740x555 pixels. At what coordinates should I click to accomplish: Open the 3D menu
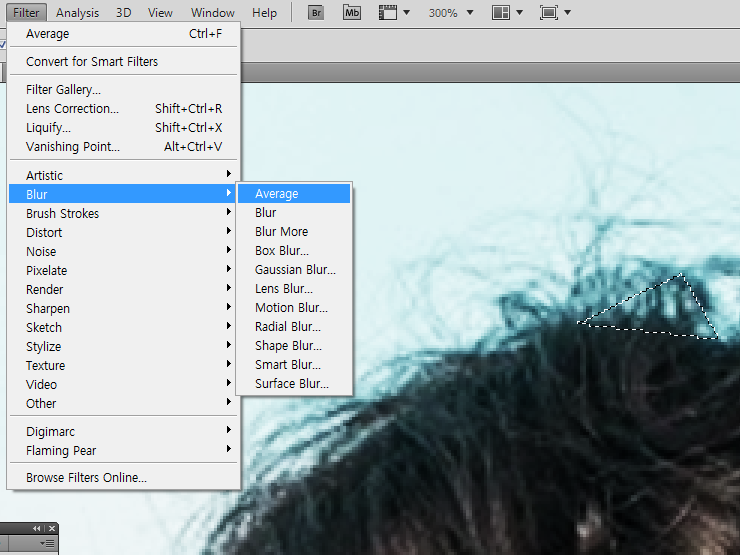click(124, 13)
